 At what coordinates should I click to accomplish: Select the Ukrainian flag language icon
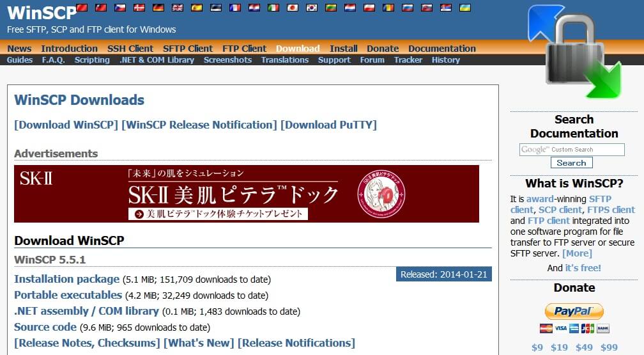pos(465,8)
